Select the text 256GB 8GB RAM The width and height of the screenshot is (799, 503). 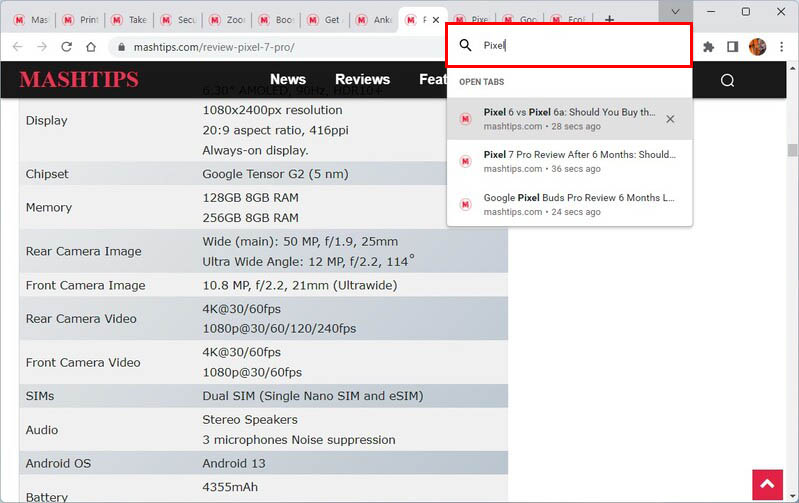point(250,218)
